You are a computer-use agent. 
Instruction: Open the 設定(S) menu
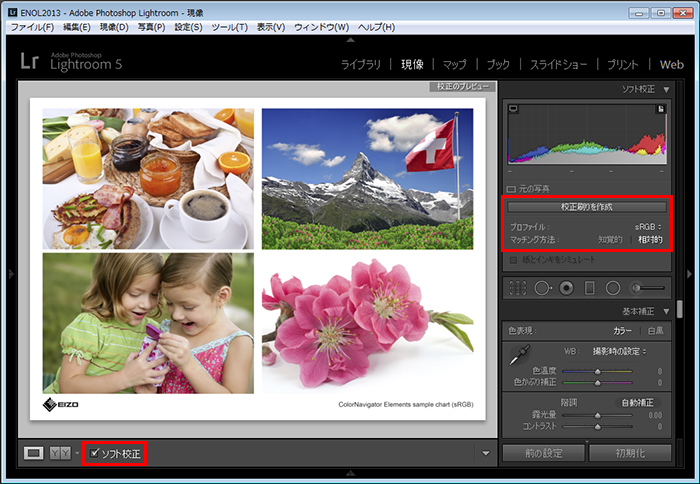188,27
